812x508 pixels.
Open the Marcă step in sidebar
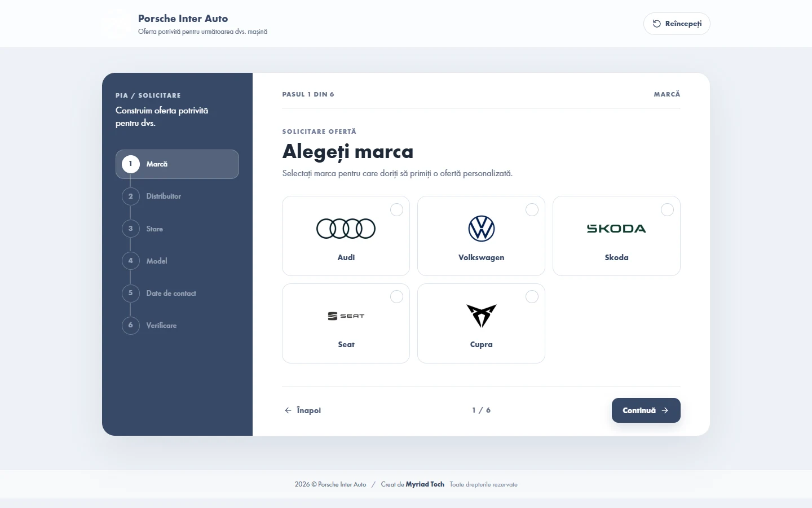[177, 164]
